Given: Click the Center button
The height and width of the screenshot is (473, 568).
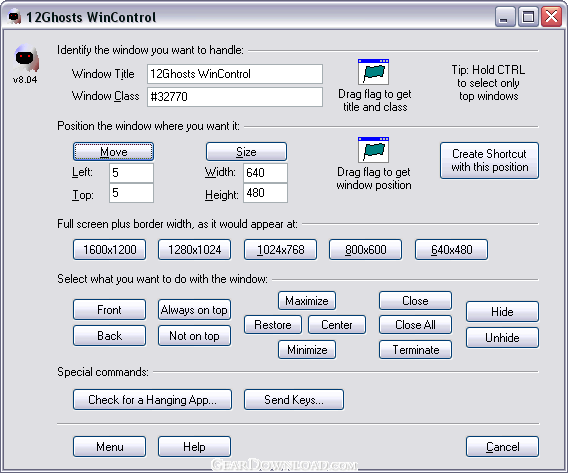Looking at the screenshot, I should (337, 325).
